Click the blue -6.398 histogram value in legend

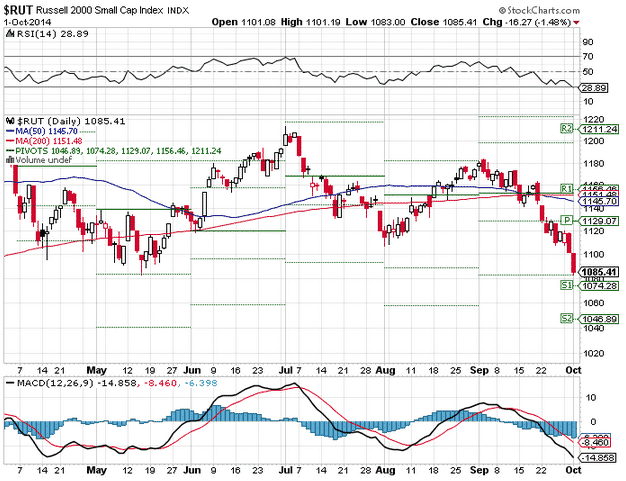click(200, 383)
